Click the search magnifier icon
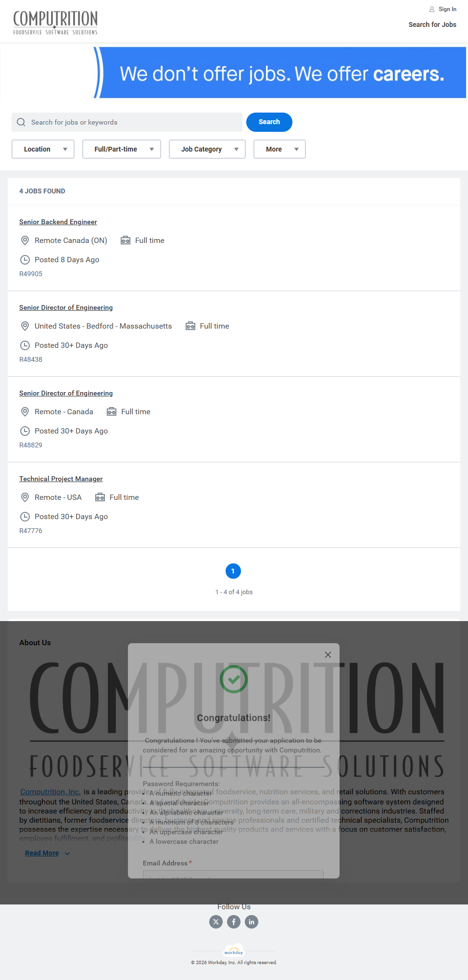This screenshot has width=468, height=980. point(21,122)
